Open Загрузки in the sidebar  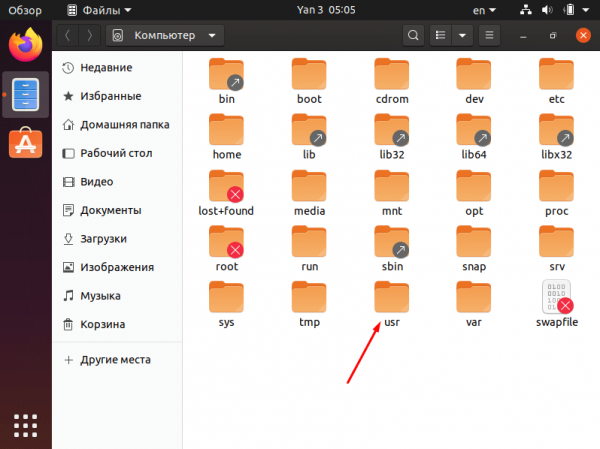click(117, 239)
